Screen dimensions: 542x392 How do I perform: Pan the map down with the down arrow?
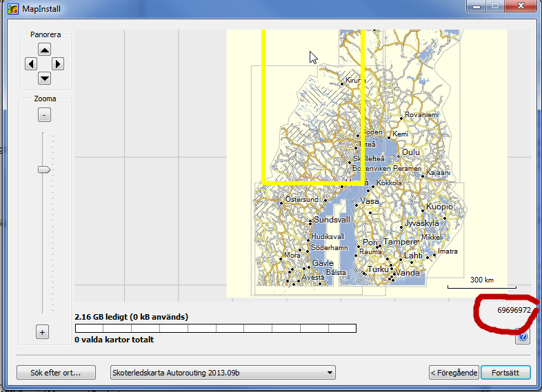click(44, 78)
